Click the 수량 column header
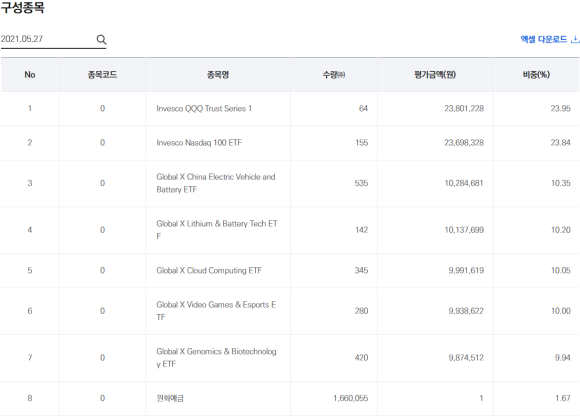This screenshot has width=580, height=417. [334, 75]
